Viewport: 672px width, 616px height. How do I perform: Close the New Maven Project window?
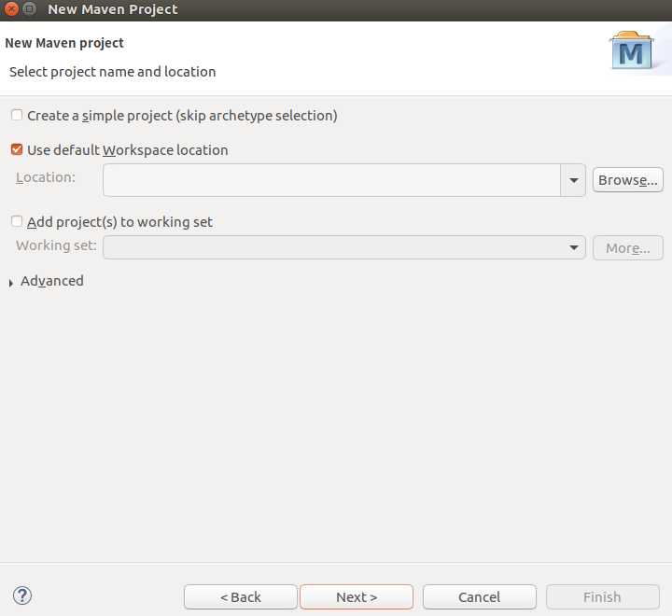click(10, 8)
